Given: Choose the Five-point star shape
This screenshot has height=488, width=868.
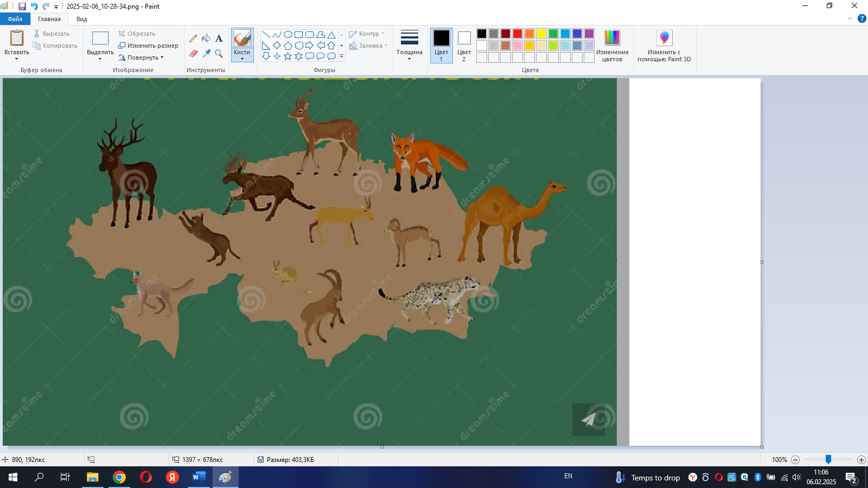Looking at the screenshot, I should click(288, 56).
